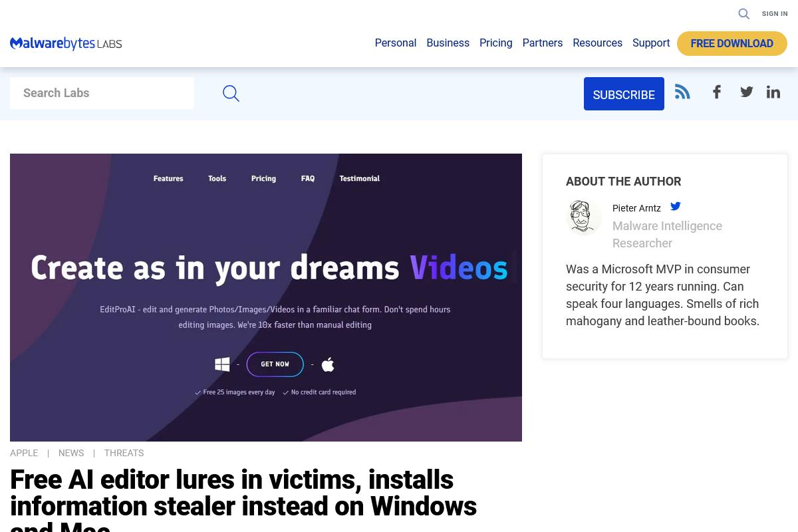798x532 pixels.
Task: Open the Resources menu
Action: click(x=597, y=43)
